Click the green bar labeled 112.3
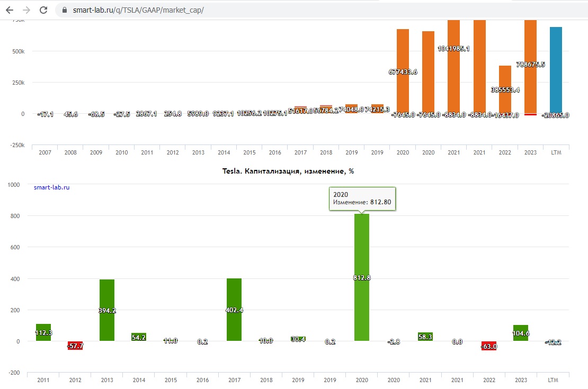The height and width of the screenshot is (389, 588). click(43, 332)
